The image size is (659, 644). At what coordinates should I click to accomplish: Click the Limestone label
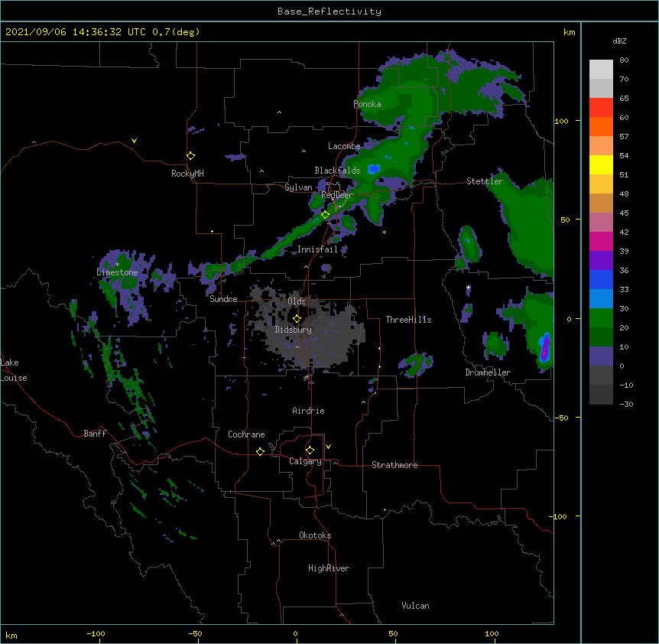(117, 272)
